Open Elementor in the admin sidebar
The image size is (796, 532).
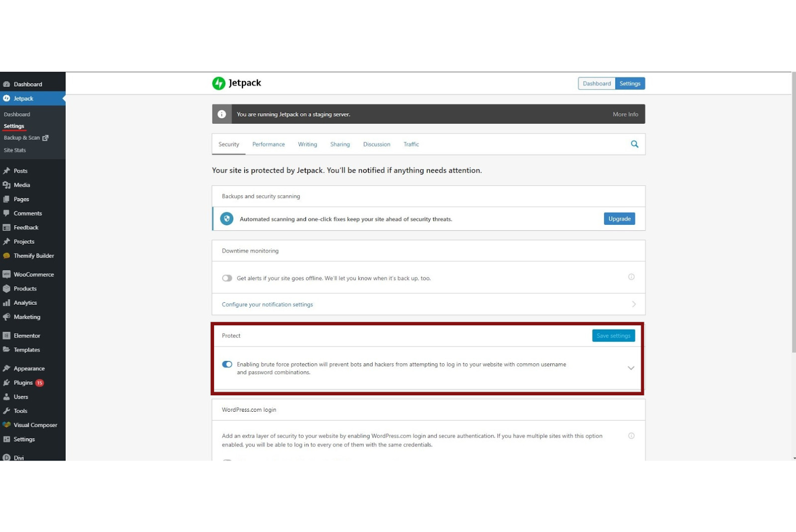tap(27, 336)
